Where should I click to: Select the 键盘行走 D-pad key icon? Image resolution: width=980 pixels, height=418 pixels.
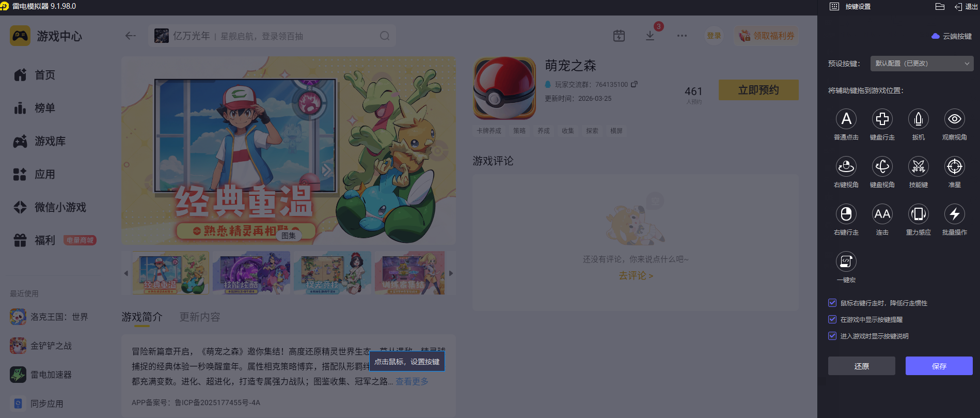point(882,119)
